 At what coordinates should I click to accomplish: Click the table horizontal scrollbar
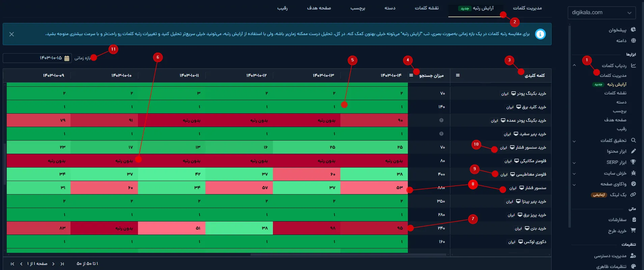348,255
